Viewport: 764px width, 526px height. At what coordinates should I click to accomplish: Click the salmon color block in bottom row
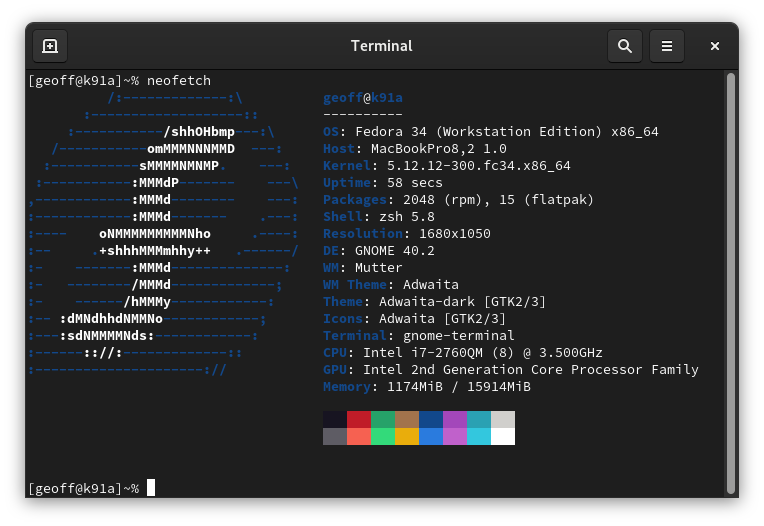[x=359, y=436]
